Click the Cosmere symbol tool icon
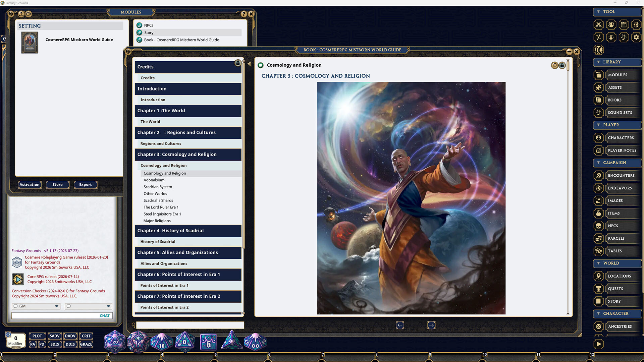Screen dimensions: 644x362 pyautogui.click(x=598, y=50)
